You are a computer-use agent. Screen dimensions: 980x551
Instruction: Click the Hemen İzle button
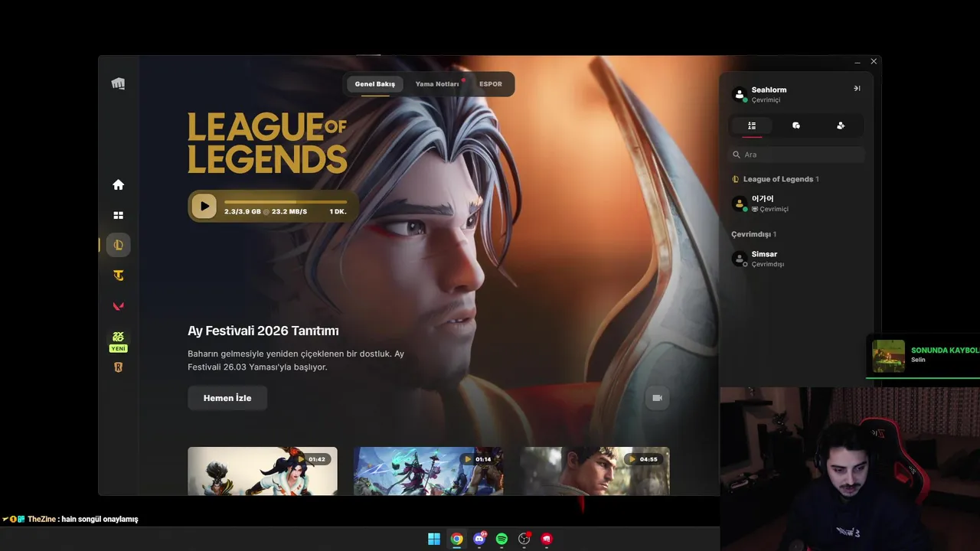tap(227, 398)
